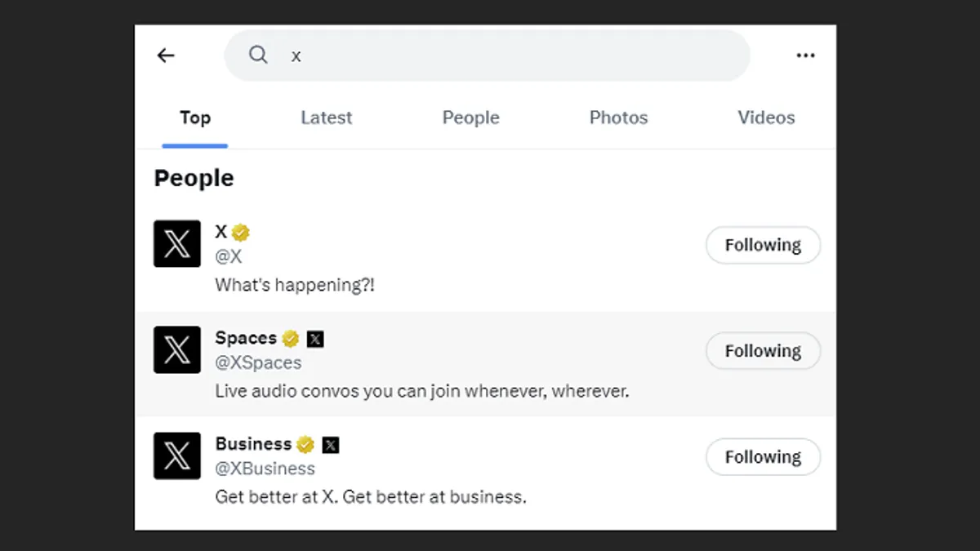
Task: Open the three-dot more options menu
Action: click(805, 56)
